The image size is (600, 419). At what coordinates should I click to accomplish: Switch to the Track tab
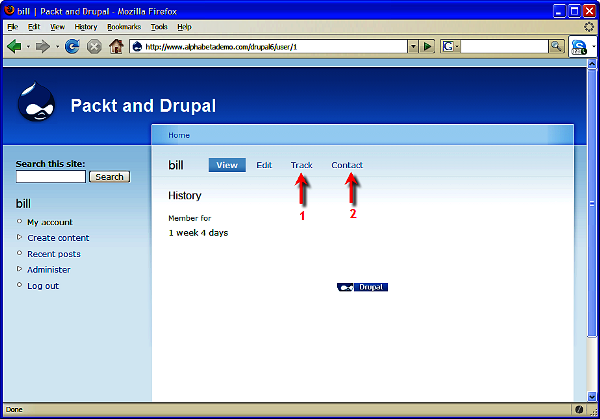pyautogui.click(x=302, y=165)
